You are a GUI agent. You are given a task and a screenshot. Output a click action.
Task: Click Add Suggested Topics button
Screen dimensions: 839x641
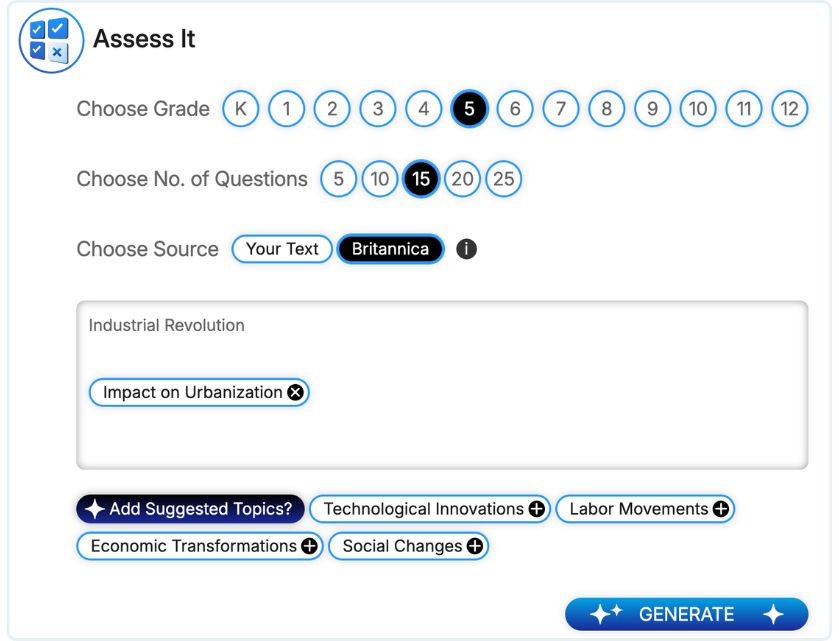coord(190,509)
